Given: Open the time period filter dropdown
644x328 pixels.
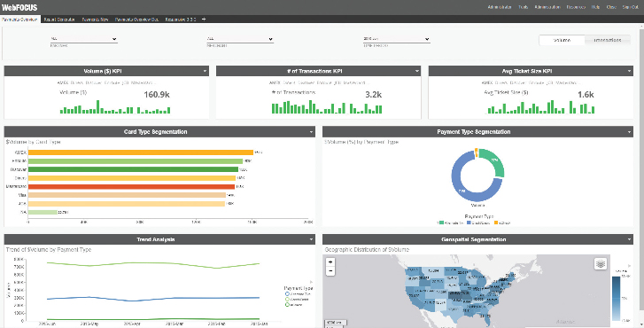Looking at the screenshot, I should pyautogui.click(x=396, y=39).
